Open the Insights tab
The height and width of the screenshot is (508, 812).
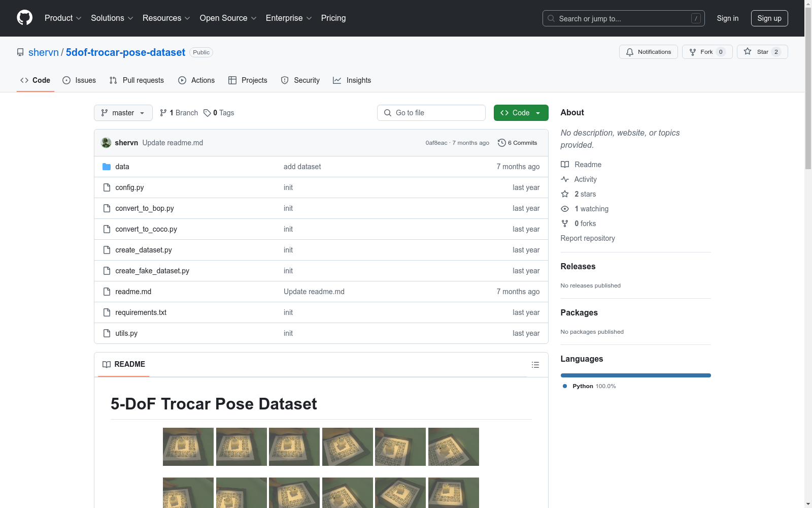[352, 80]
